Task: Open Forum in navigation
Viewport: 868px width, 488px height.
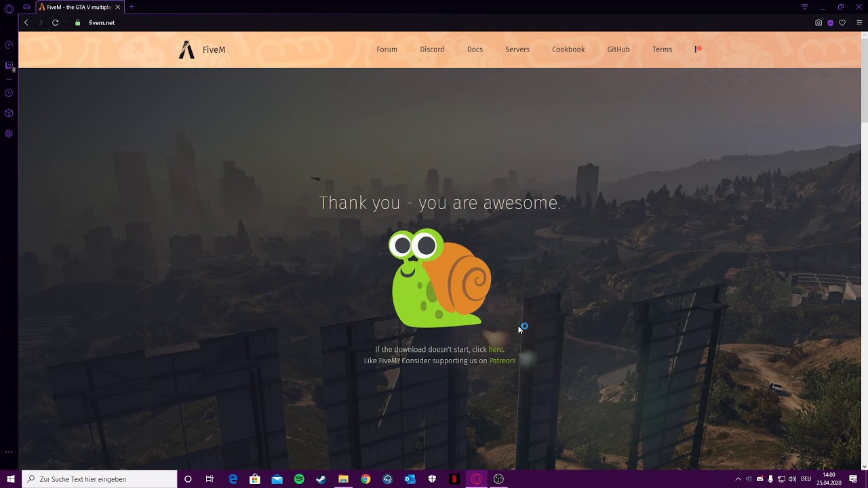Action: 387,49
